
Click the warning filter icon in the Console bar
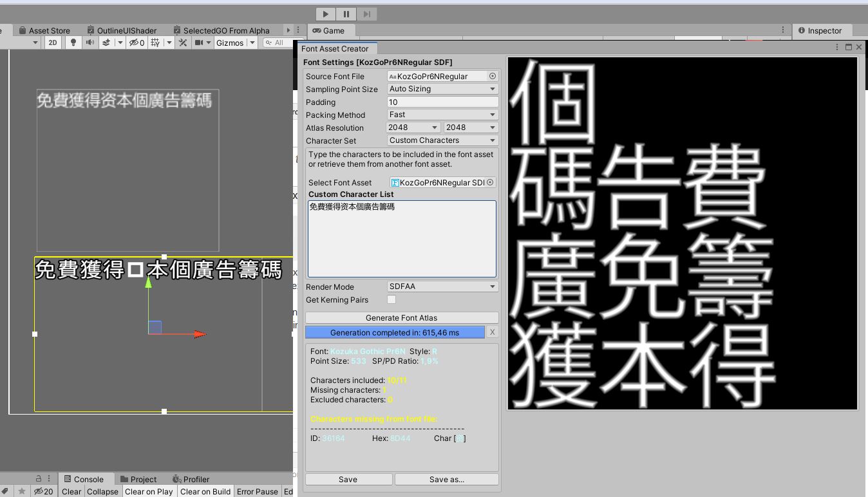pyautogui.click(x=44, y=491)
